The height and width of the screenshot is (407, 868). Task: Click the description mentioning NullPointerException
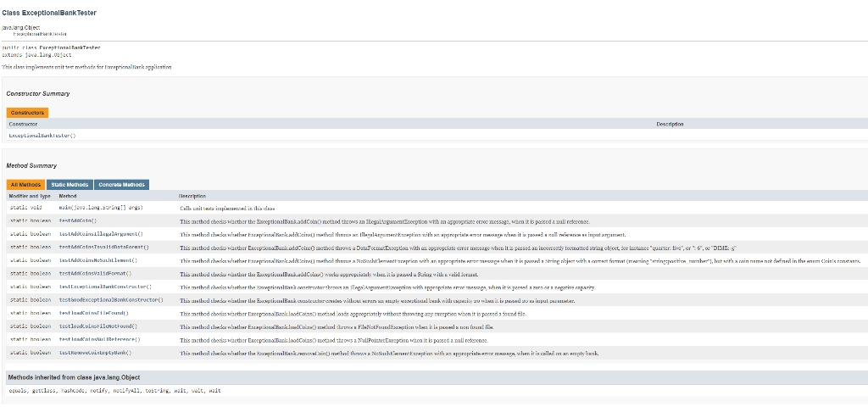tap(334, 340)
